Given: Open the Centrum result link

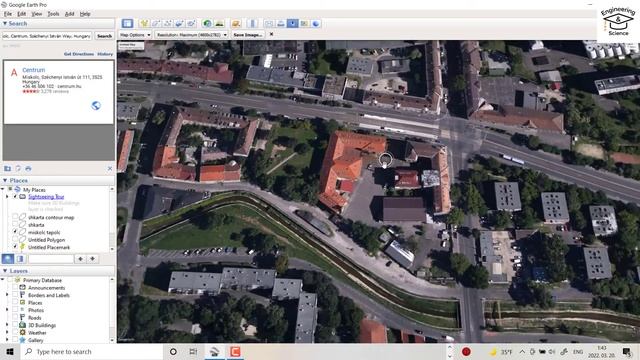Looking at the screenshot, I should (33, 70).
